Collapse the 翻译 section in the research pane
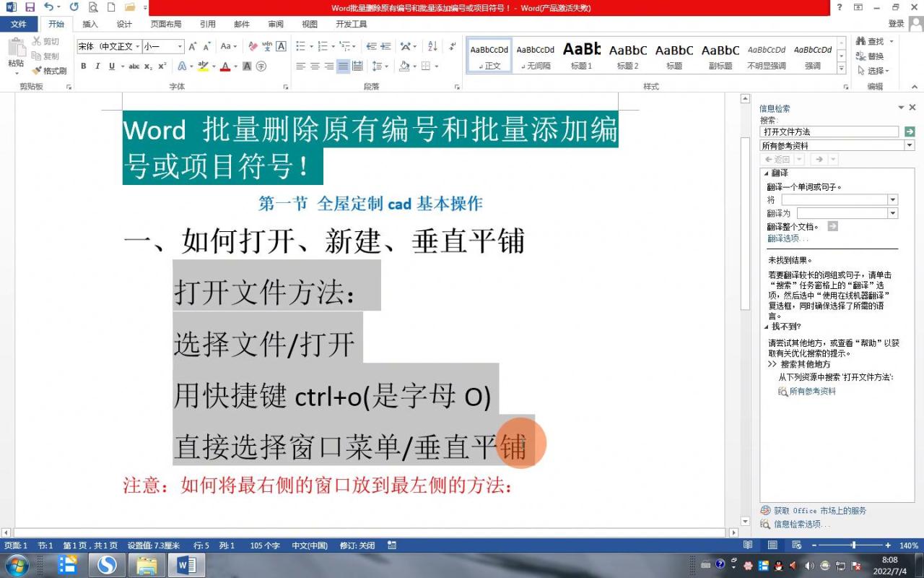This screenshot has width=924, height=578. [765, 173]
